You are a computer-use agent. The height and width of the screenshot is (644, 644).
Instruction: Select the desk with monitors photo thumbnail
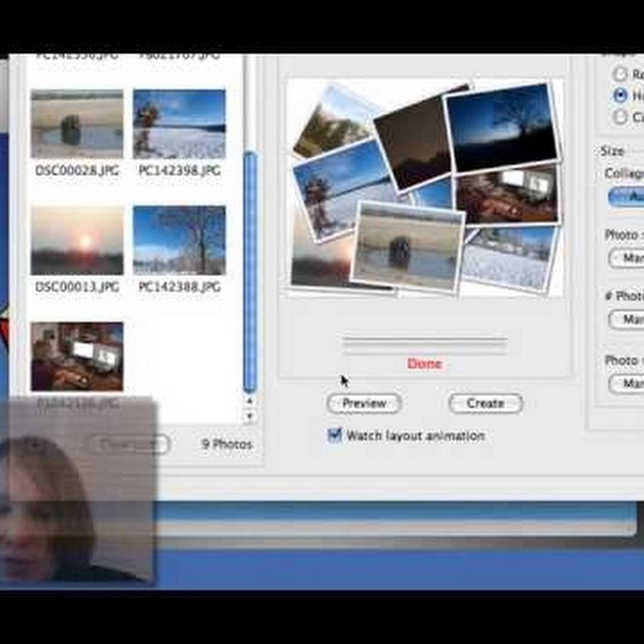[77, 356]
